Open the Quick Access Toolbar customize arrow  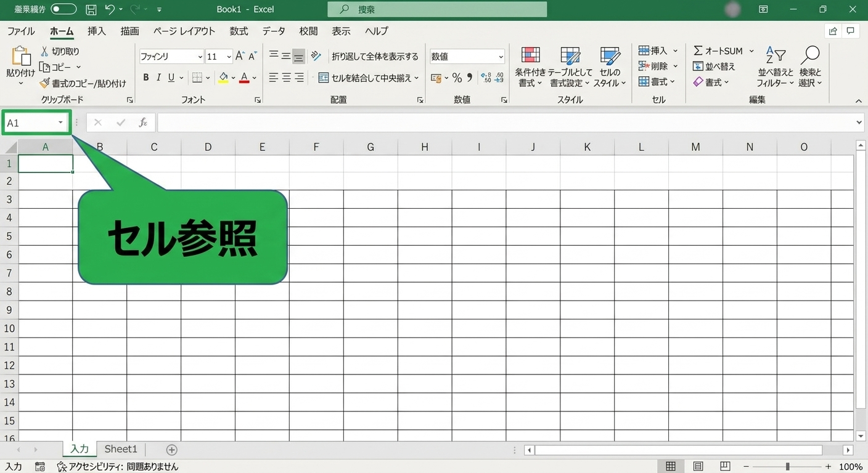pyautogui.click(x=160, y=10)
